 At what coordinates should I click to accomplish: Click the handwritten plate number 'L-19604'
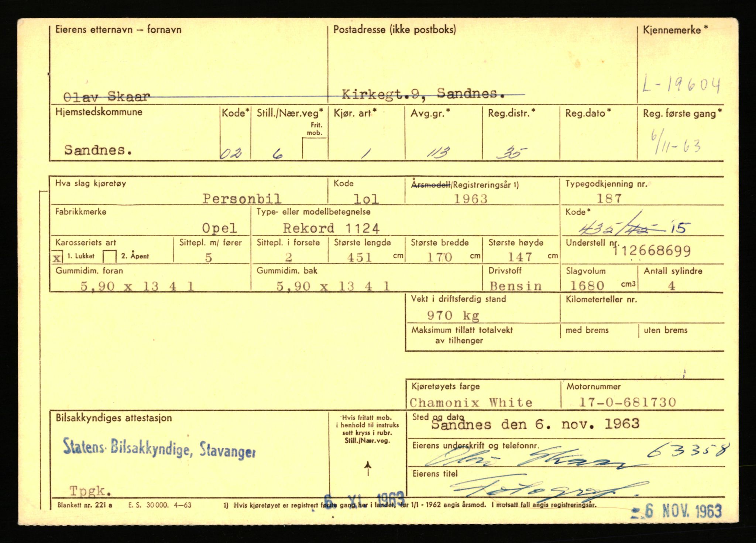681,85
